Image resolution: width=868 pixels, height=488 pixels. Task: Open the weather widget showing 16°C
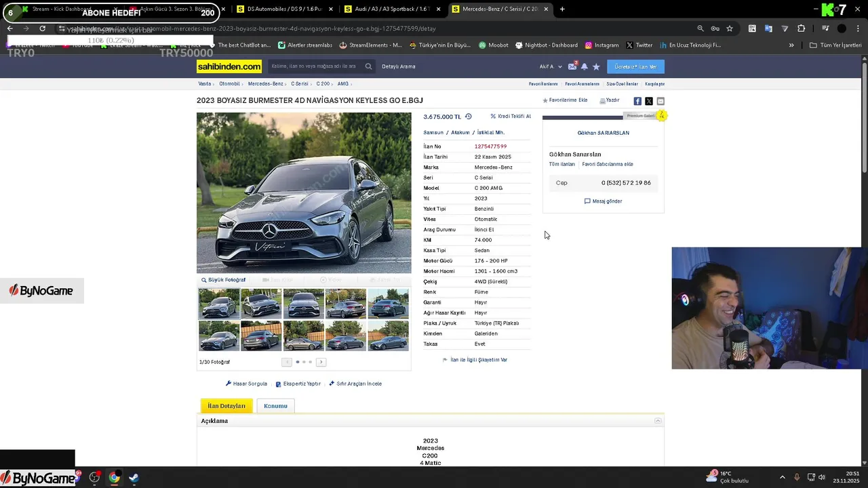728,477
